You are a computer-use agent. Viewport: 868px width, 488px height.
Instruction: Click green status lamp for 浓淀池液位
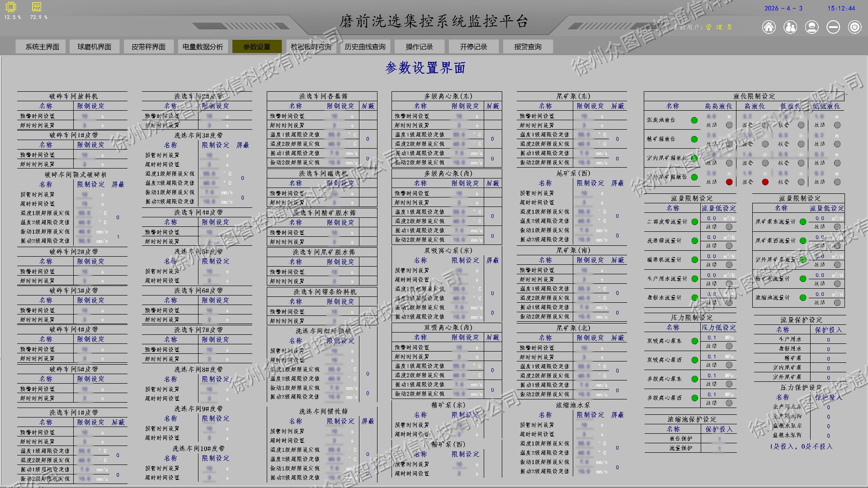click(694, 120)
